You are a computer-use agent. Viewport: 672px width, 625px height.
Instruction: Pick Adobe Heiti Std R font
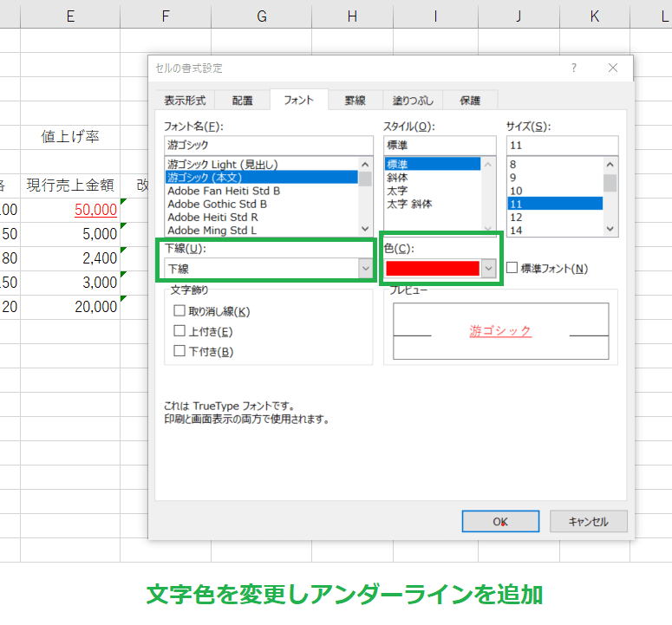point(261,218)
